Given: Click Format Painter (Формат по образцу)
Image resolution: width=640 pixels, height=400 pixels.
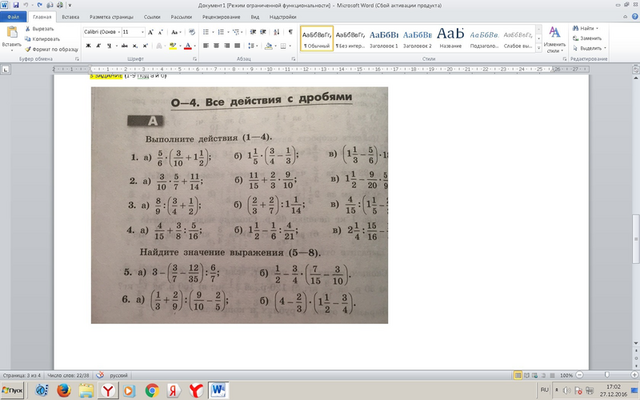Looking at the screenshot, I should 51,49.
